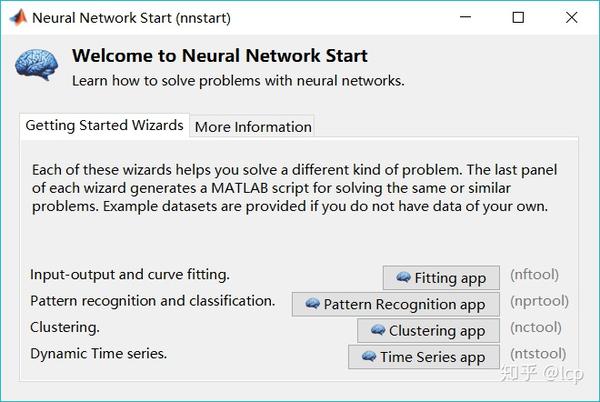Click the brain icon on Pattern Recognition app
The image size is (600, 402).
(x=312, y=304)
